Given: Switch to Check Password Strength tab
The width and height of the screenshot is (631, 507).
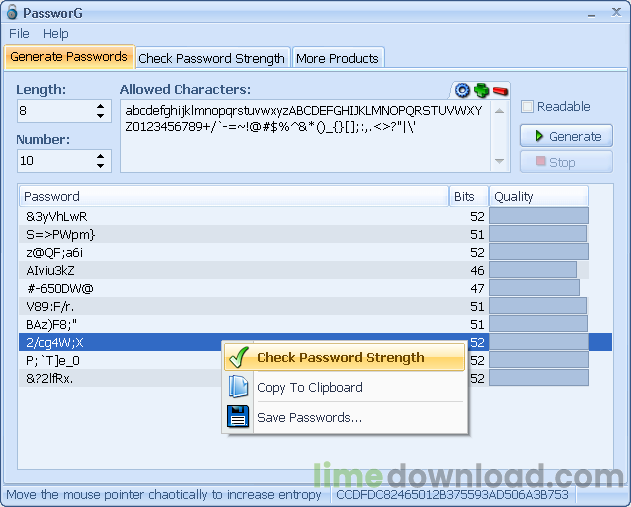Looking at the screenshot, I should pos(212,58).
